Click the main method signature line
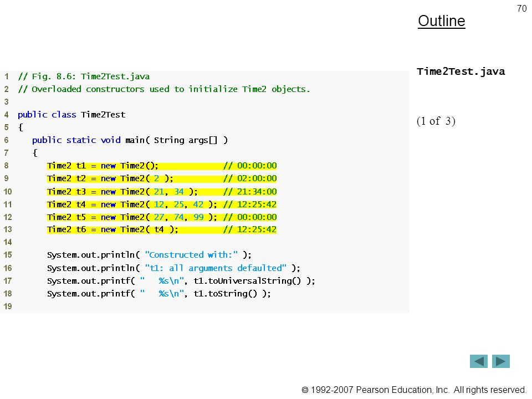 tap(130, 140)
